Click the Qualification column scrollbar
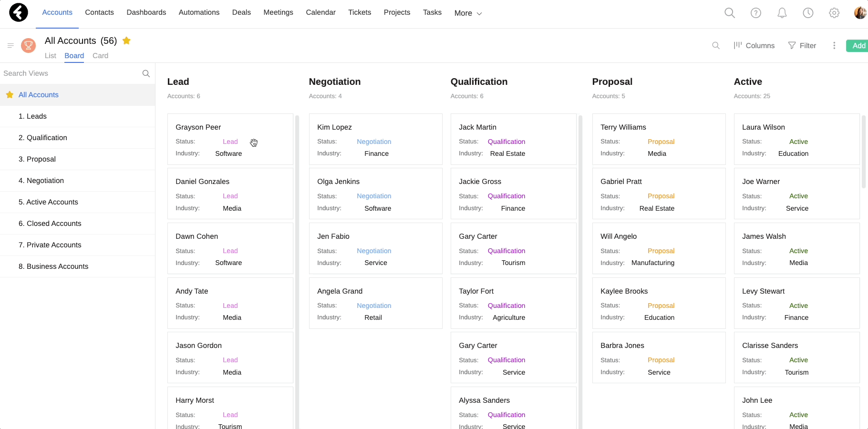The image size is (868, 429). [x=580, y=272]
